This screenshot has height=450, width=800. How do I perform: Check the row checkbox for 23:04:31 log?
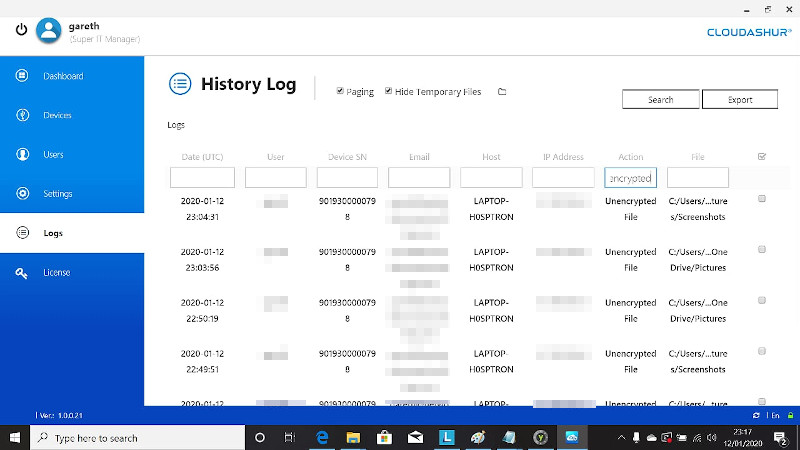pos(762,198)
